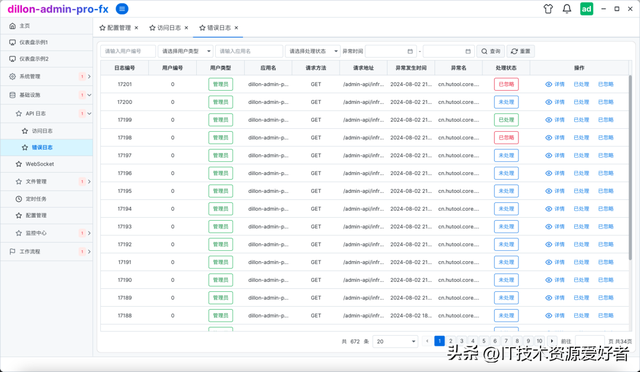
Task: Click the 查询 search button
Action: [491, 51]
